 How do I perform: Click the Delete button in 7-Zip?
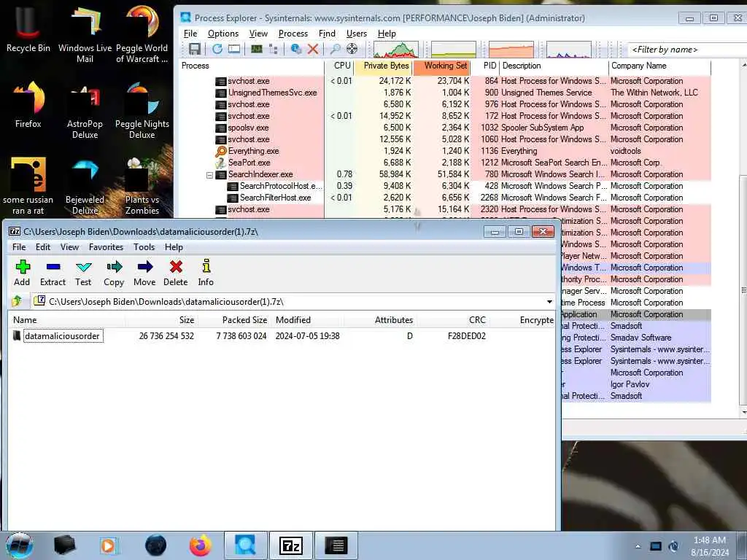176,273
